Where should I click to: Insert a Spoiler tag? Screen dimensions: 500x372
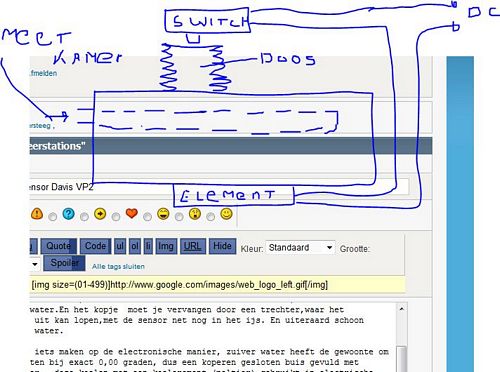tap(64, 263)
